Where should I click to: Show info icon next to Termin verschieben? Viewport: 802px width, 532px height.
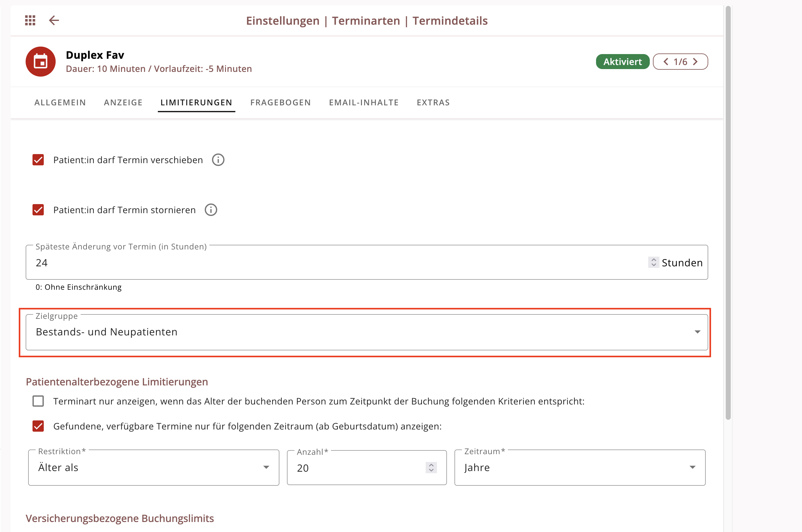click(218, 160)
